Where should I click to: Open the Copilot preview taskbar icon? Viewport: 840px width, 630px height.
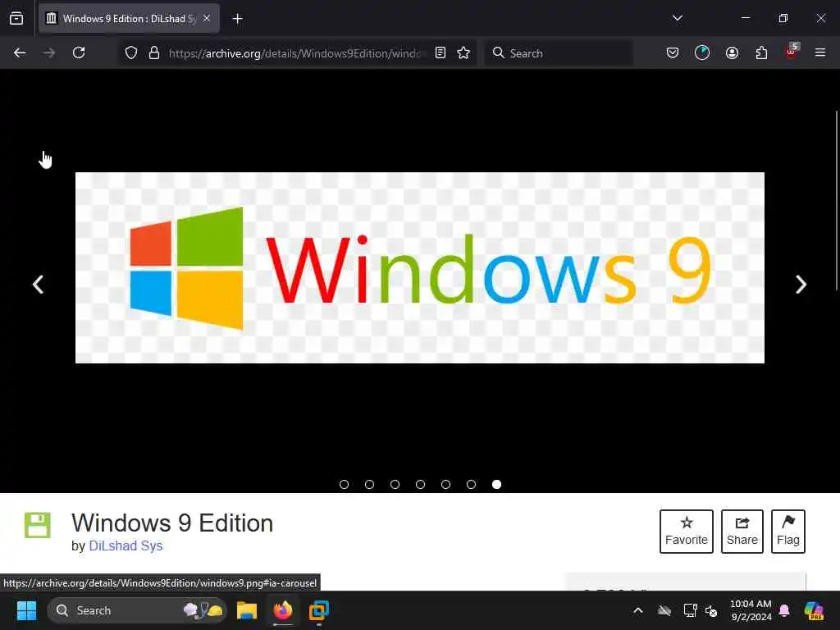813,610
